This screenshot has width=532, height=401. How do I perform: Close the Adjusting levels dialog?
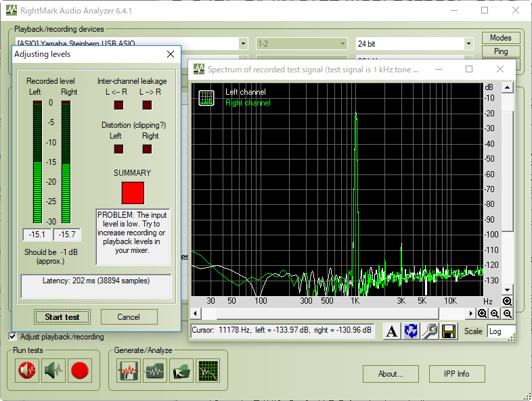coord(171,54)
